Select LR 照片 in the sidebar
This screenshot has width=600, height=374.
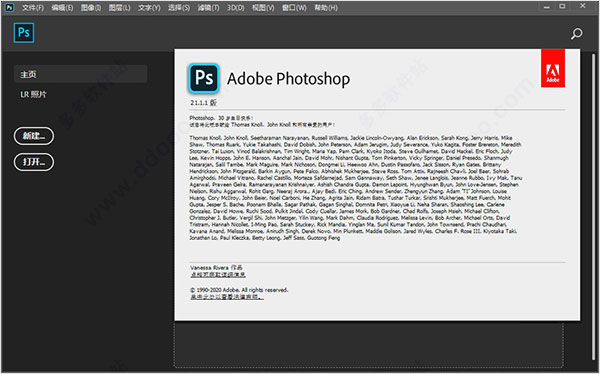point(33,94)
